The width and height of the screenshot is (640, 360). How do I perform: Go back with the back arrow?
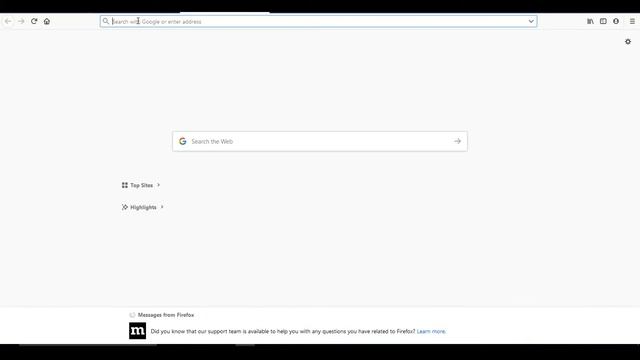tap(8, 21)
